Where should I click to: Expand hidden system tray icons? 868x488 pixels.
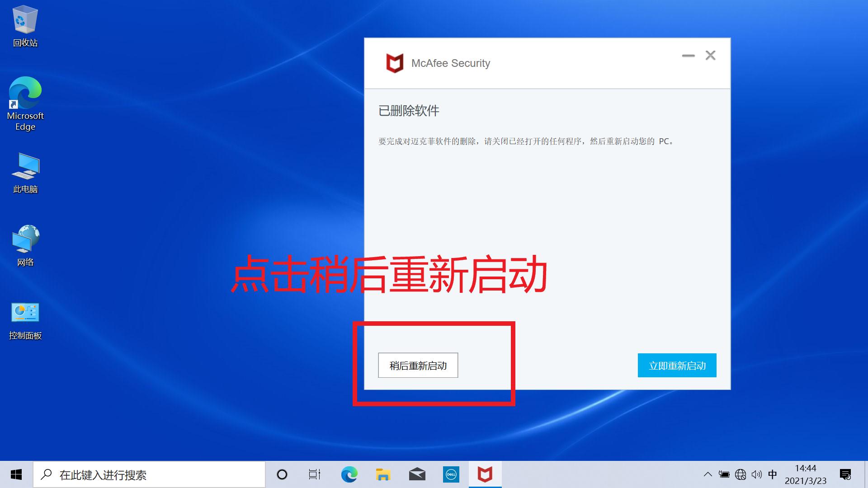coord(708,474)
